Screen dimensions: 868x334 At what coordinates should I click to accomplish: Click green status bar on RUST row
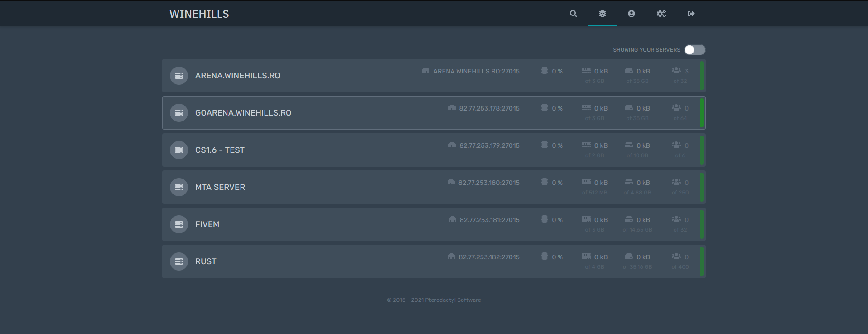[x=701, y=261]
